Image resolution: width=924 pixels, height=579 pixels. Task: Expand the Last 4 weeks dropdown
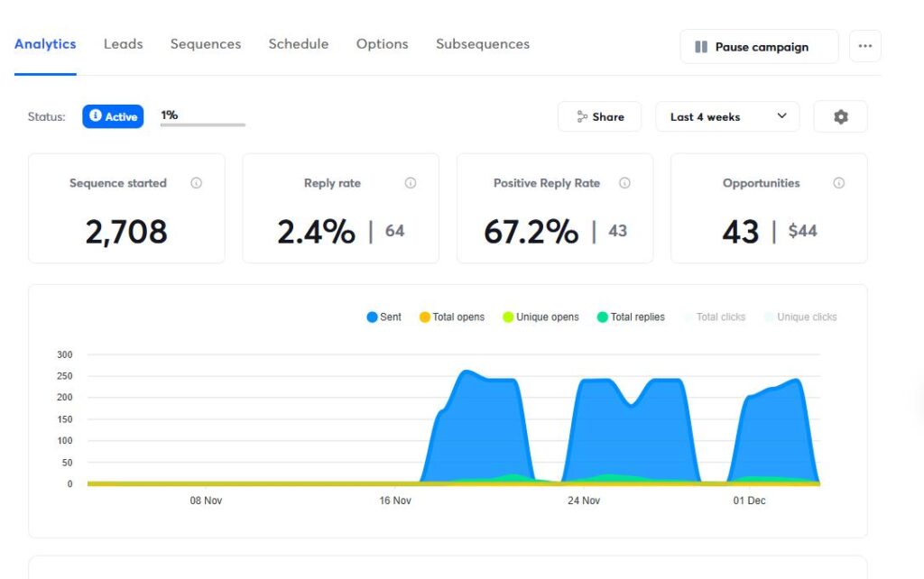pyautogui.click(x=726, y=117)
